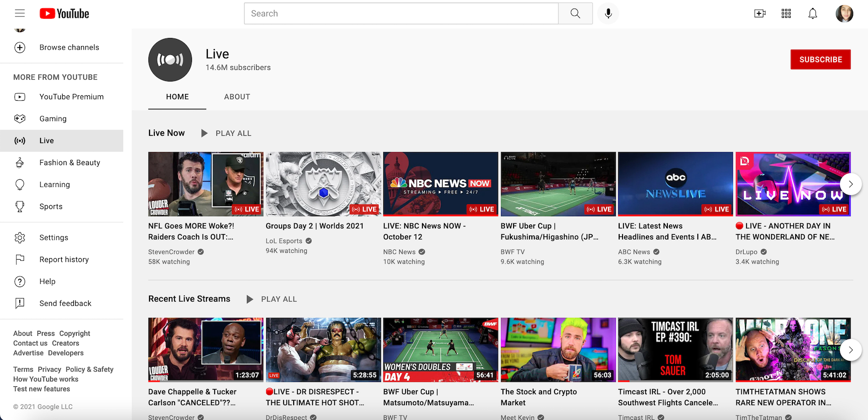Select Gaming in the sidebar
The height and width of the screenshot is (420, 868).
62,118
